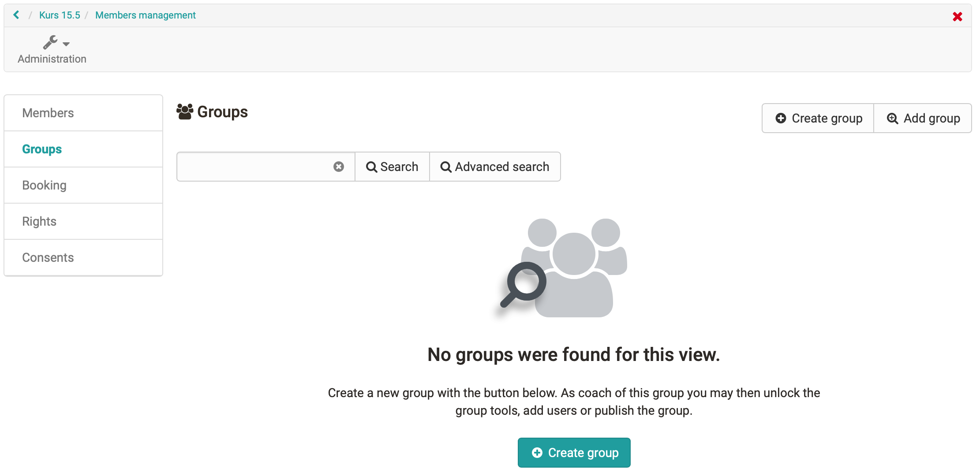Open the Consents section
Screen dimensions: 980x476
[48, 257]
